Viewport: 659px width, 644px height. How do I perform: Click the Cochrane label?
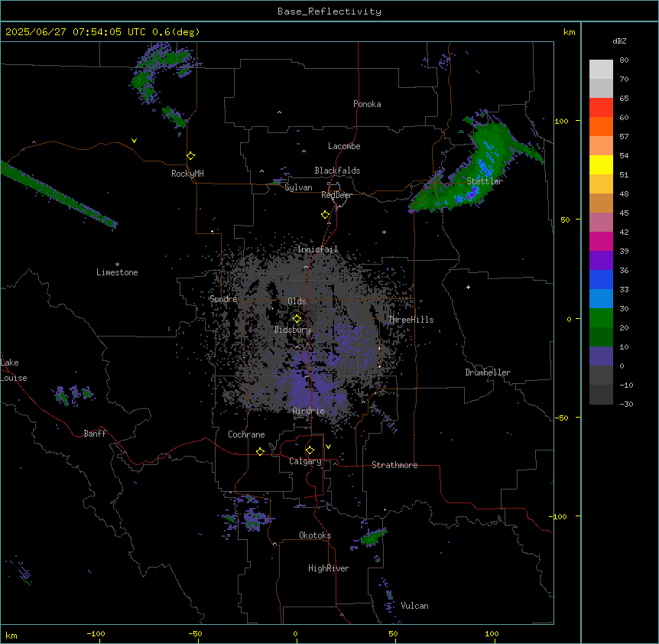point(246,434)
